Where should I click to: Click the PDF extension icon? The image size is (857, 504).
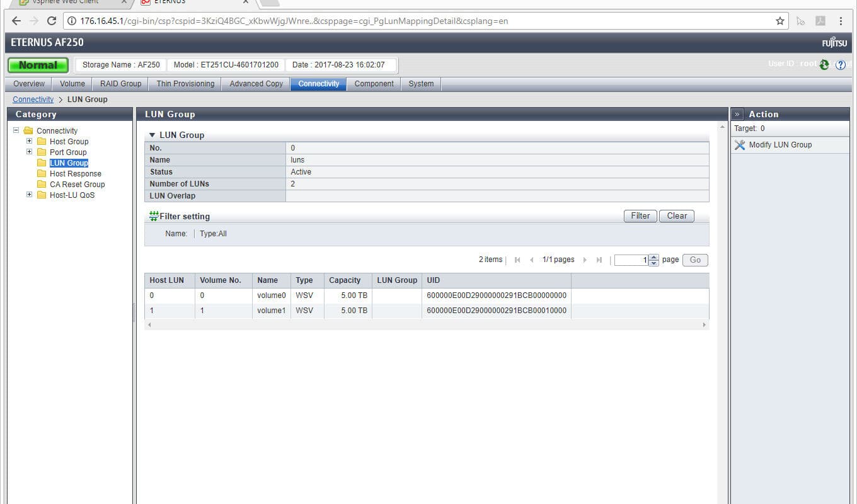coord(820,21)
